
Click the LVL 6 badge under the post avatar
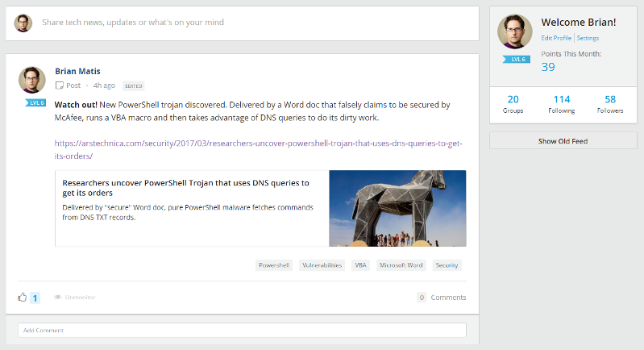tap(35, 102)
